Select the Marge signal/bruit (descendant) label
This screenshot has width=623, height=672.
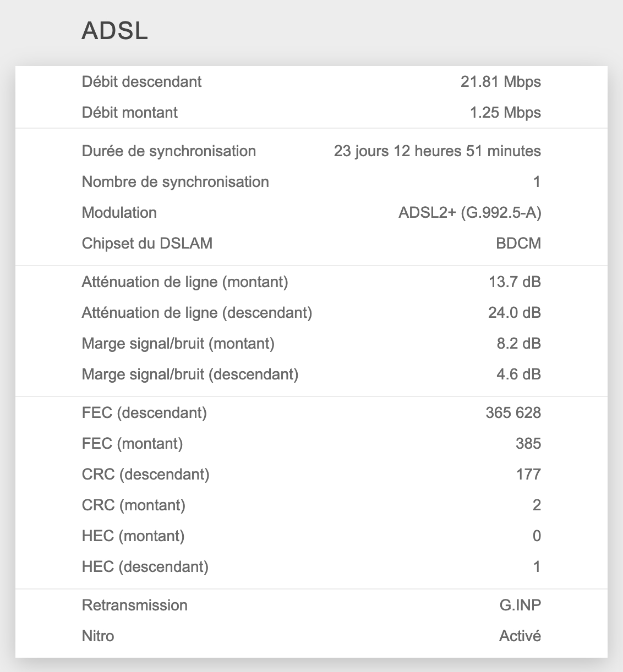[x=190, y=374]
